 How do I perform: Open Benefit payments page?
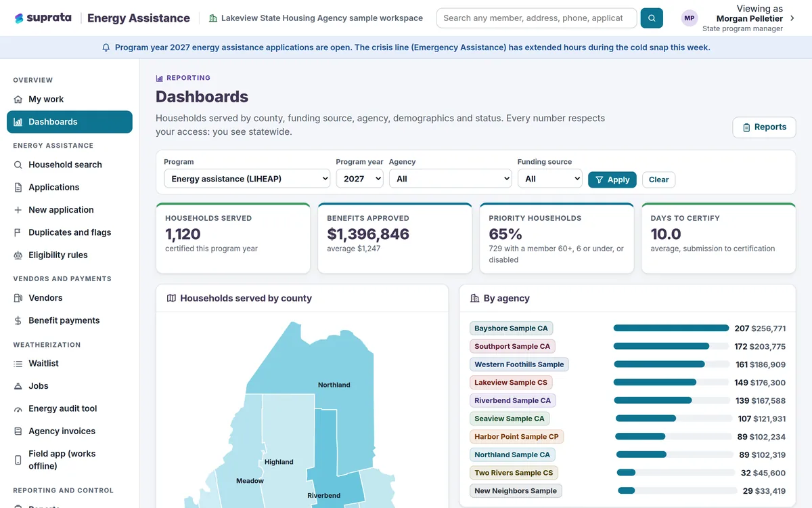tap(70, 320)
